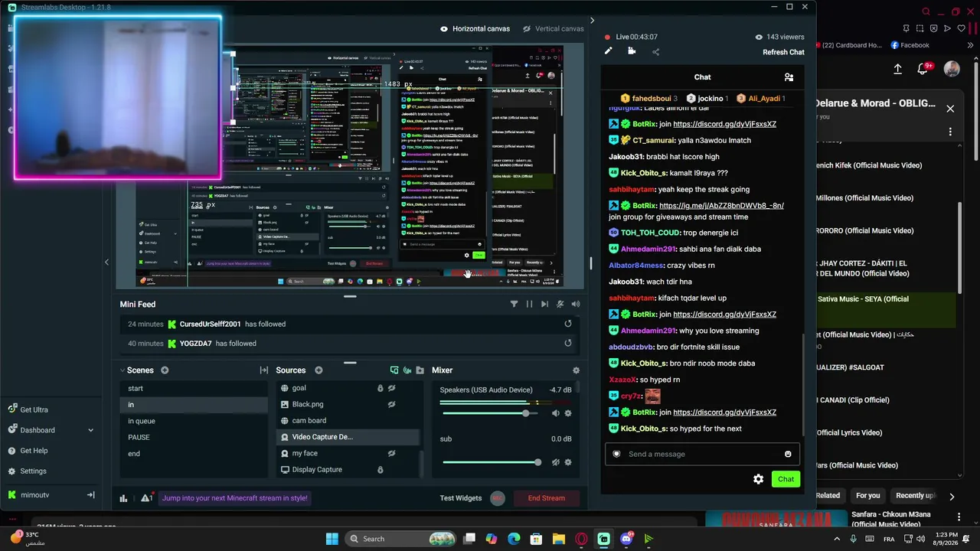The width and height of the screenshot is (980, 551).
Task: Select the end scene
Action: [194, 454]
